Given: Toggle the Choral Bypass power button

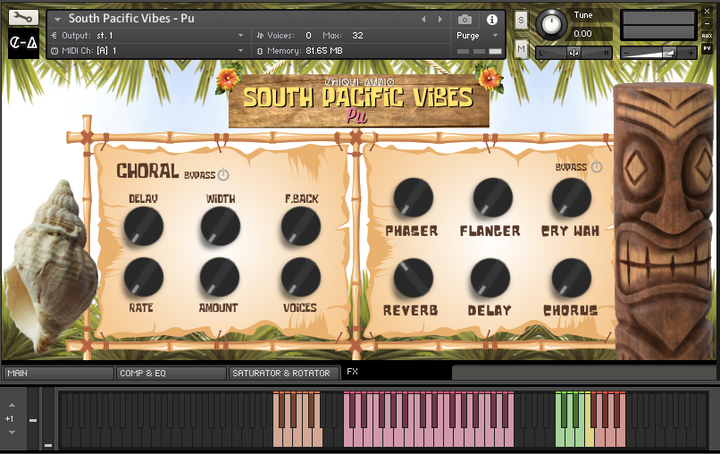Looking at the screenshot, I should click(x=224, y=174).
